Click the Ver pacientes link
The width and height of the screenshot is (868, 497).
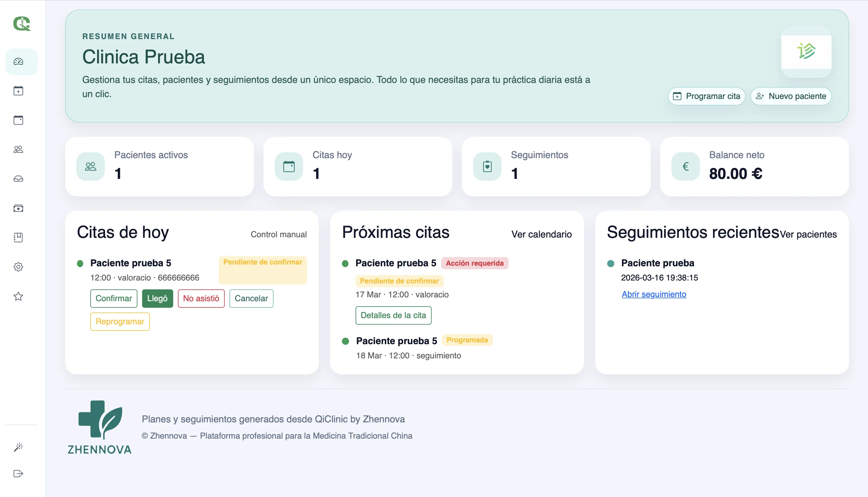pyautogui.click(x=808, y=234)
